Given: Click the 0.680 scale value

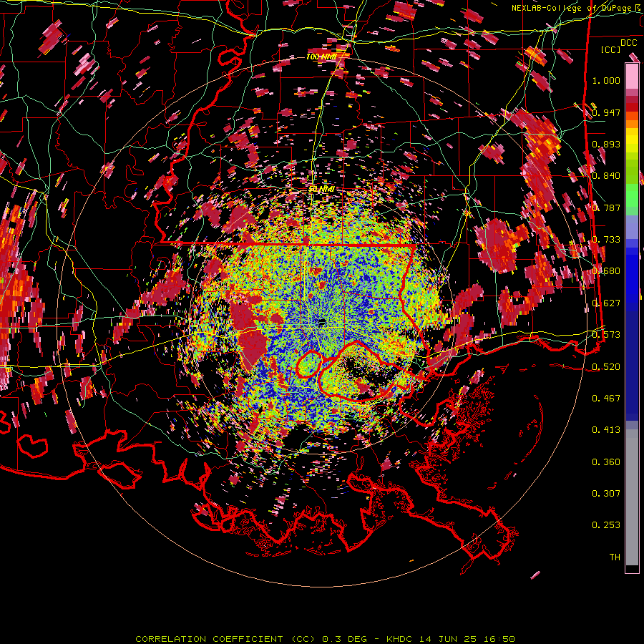Looking at the screenshot, I should pos(606,270).
